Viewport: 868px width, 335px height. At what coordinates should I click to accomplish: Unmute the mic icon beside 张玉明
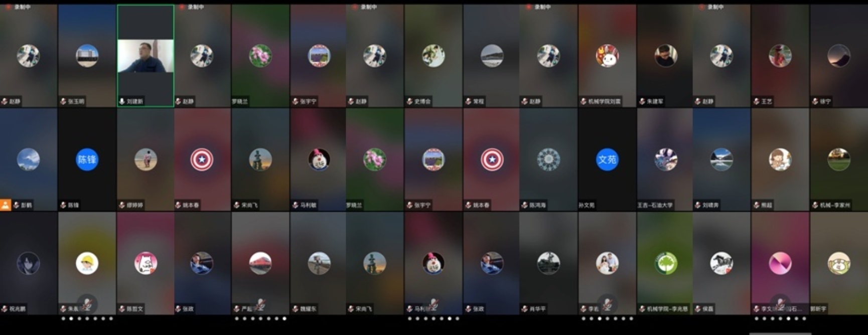tap(63, 101)
